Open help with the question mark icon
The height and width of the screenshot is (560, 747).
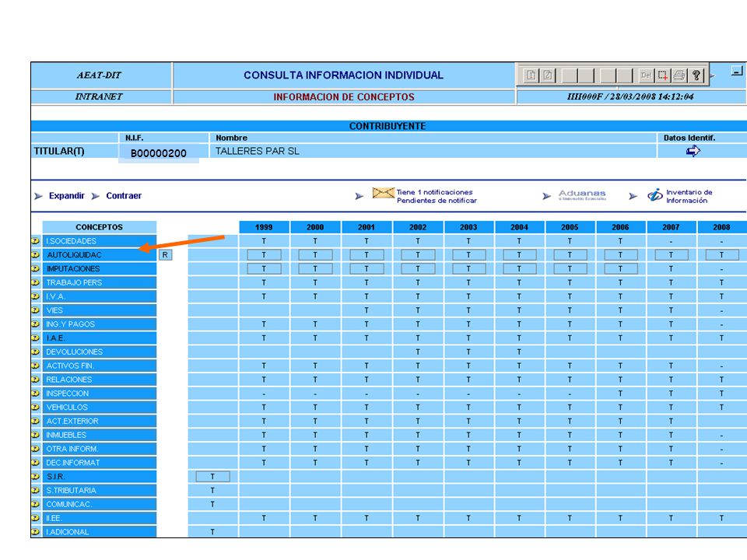(x=696, y=75)
